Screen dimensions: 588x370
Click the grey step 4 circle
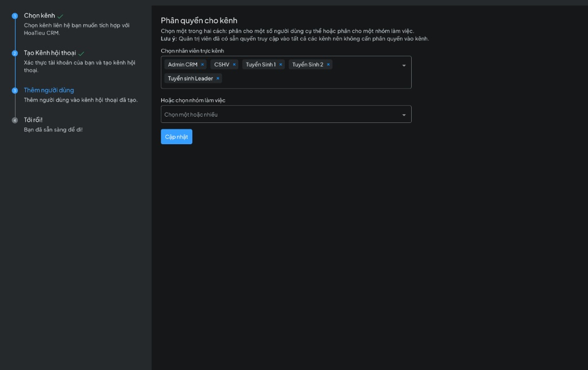point(15,120)
